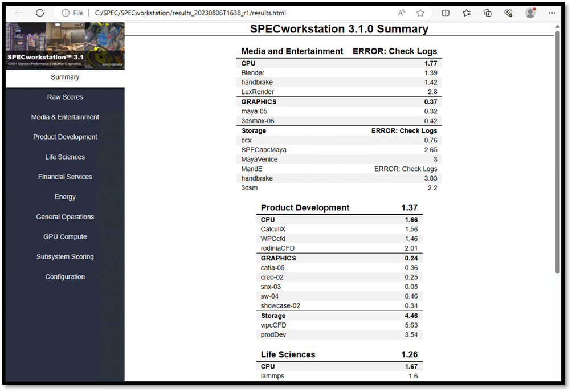Reload the results page
This screenshot has height=392, width=572.
point(40,13)
